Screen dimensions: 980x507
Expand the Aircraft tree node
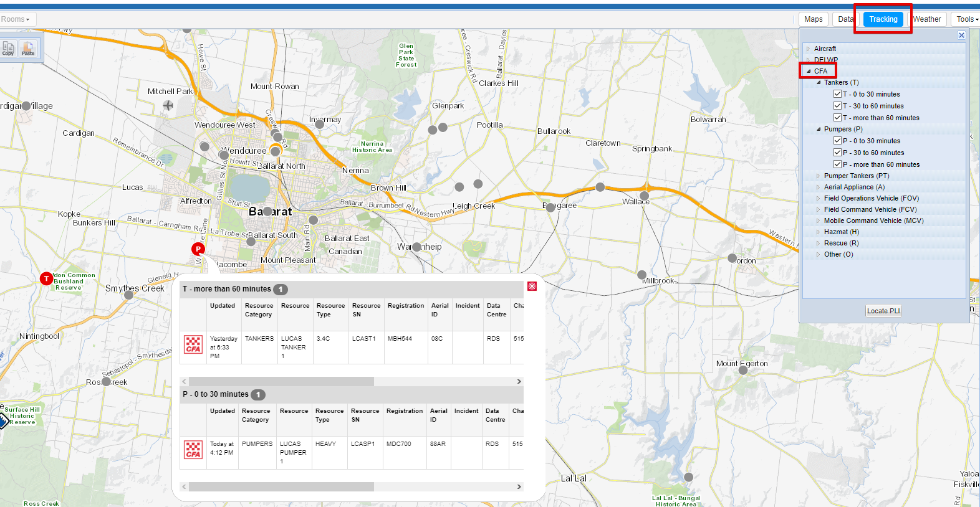[x=809, y=49]
